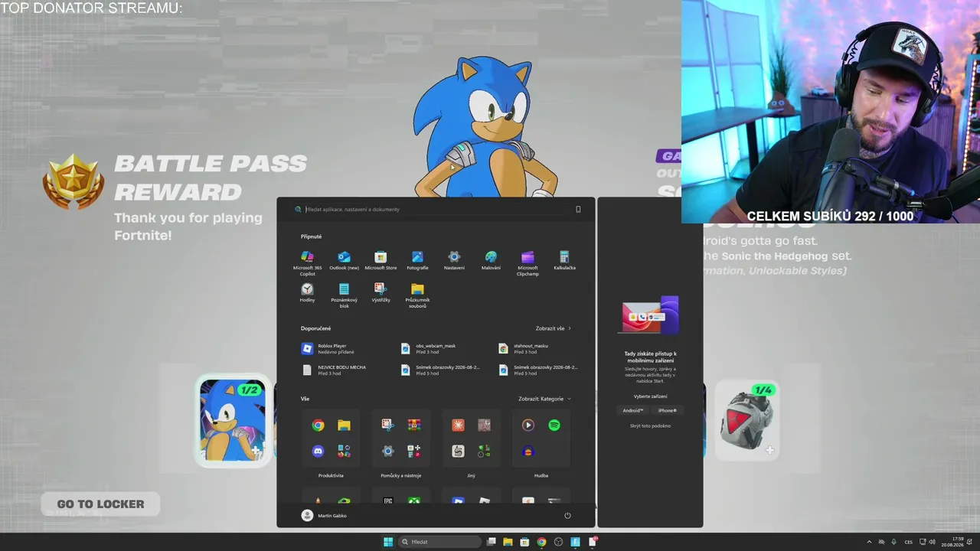This screenshot has width=980, height=551.
Task: Open Nastavení settings app
Action: 454,260
